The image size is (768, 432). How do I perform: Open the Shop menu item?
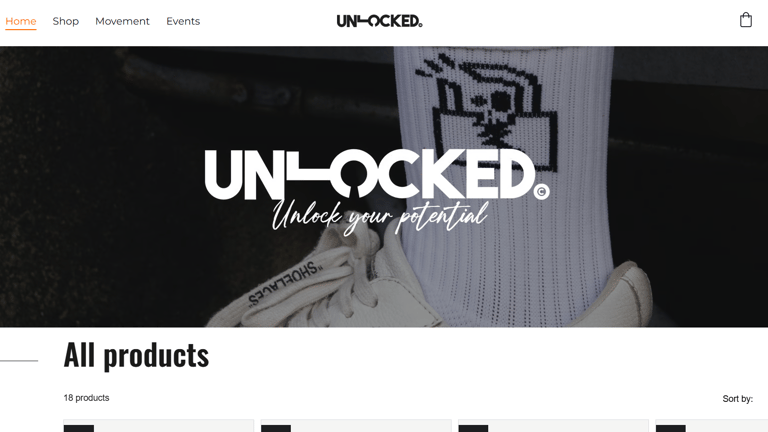tap(66, 21)
